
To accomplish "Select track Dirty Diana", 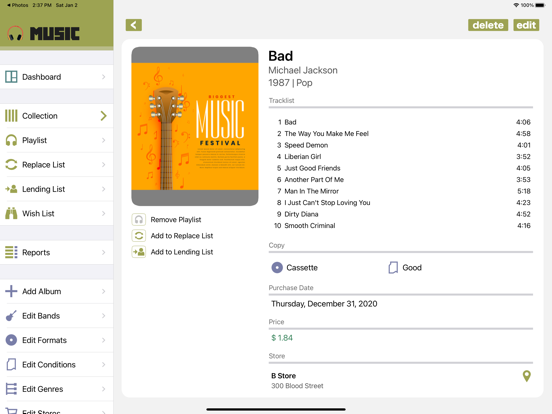I will [402, 214].
